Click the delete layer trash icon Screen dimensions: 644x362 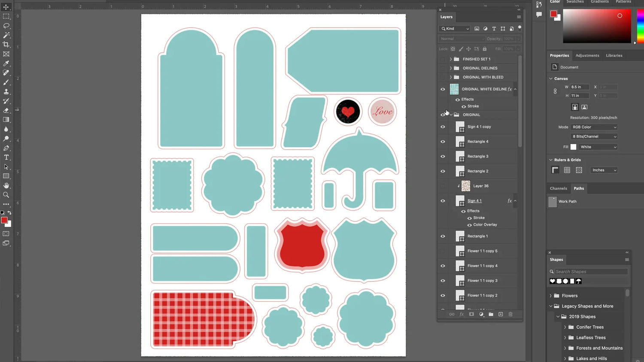(510, 314)
